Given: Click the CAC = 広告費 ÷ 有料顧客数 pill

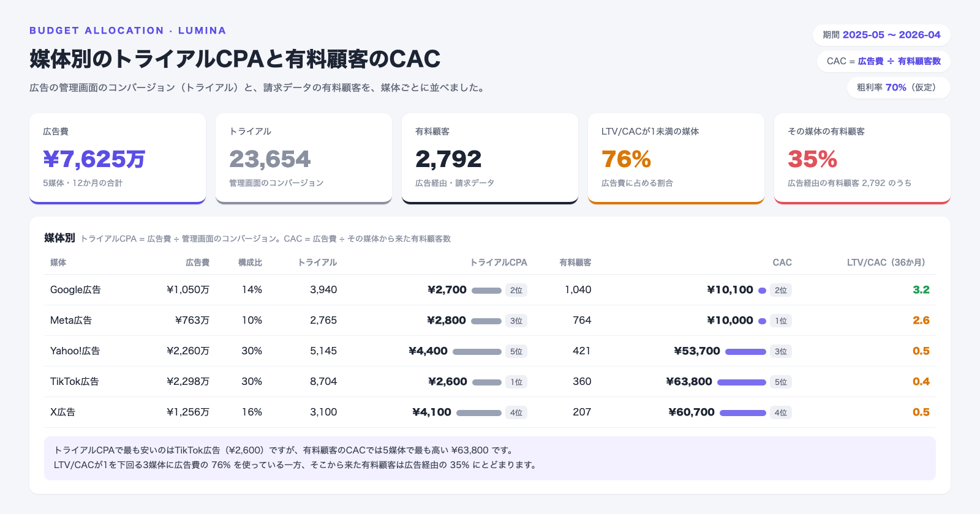Looking at the screenshot, I should point(884,61).
